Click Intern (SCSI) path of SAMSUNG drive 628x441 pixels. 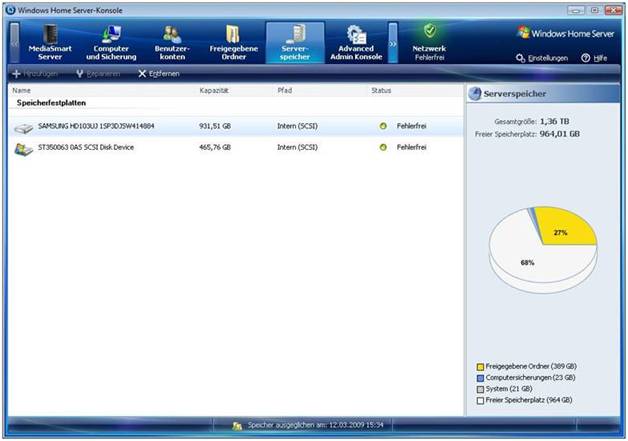coord(298,126)
